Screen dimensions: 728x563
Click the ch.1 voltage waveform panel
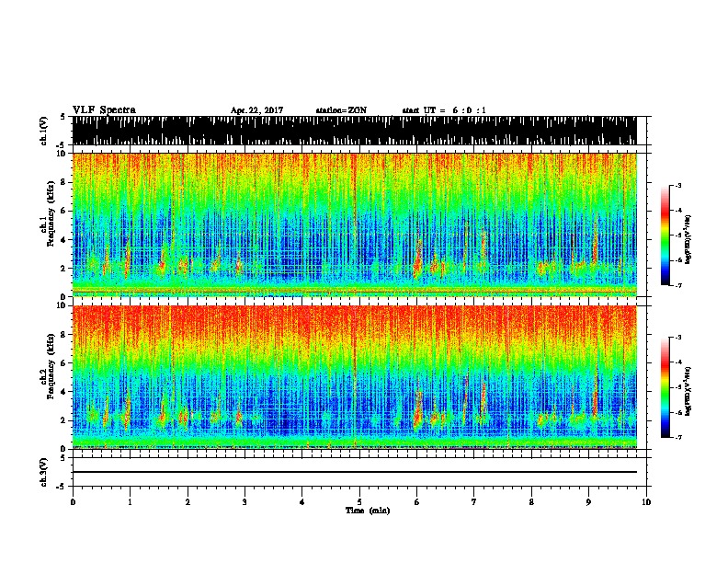354,131
